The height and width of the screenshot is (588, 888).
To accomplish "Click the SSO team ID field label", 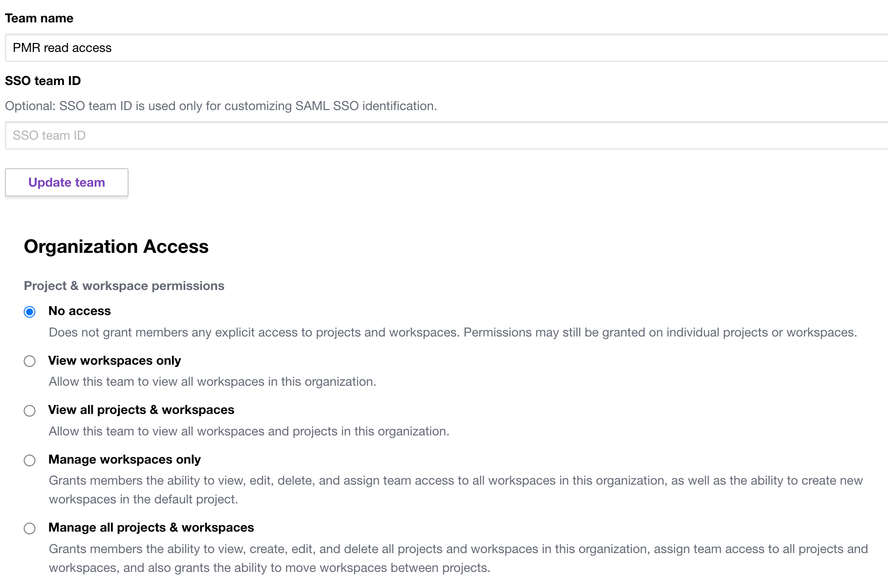I will [x=43, y=81].
